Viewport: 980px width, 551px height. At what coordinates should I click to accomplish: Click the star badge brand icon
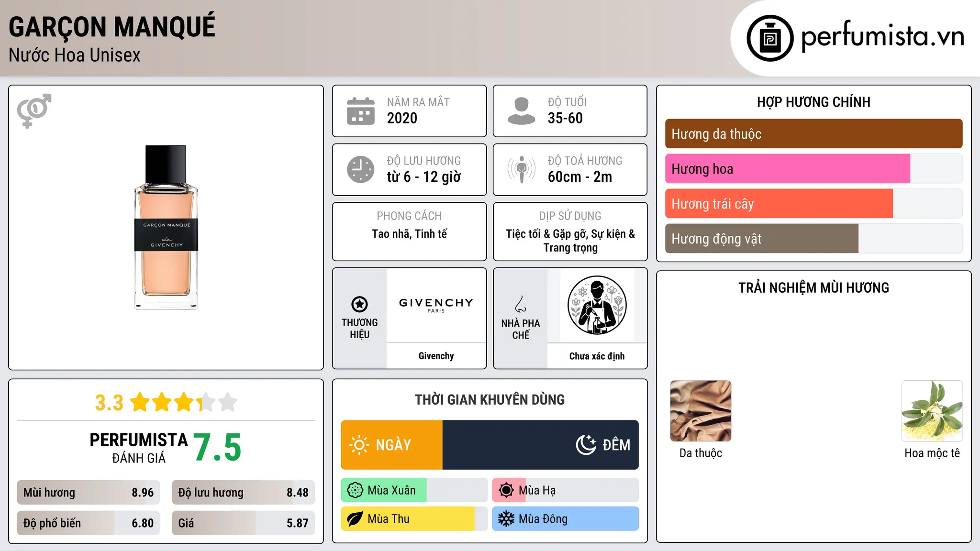pyautogui.click(x=359, y=304)
